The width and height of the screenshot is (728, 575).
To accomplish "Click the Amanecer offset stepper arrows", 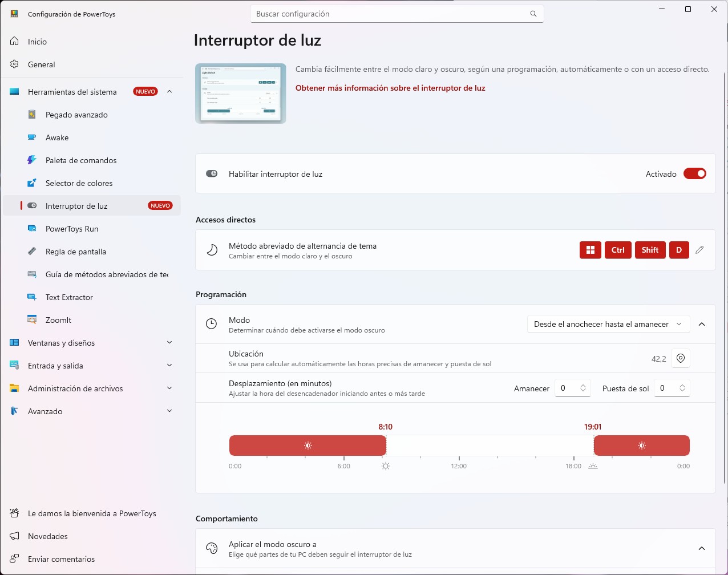I will click(583, 388).
